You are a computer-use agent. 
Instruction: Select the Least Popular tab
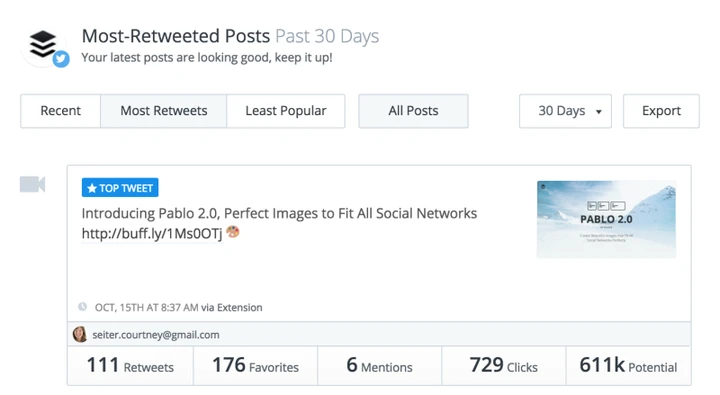[286, 111]
